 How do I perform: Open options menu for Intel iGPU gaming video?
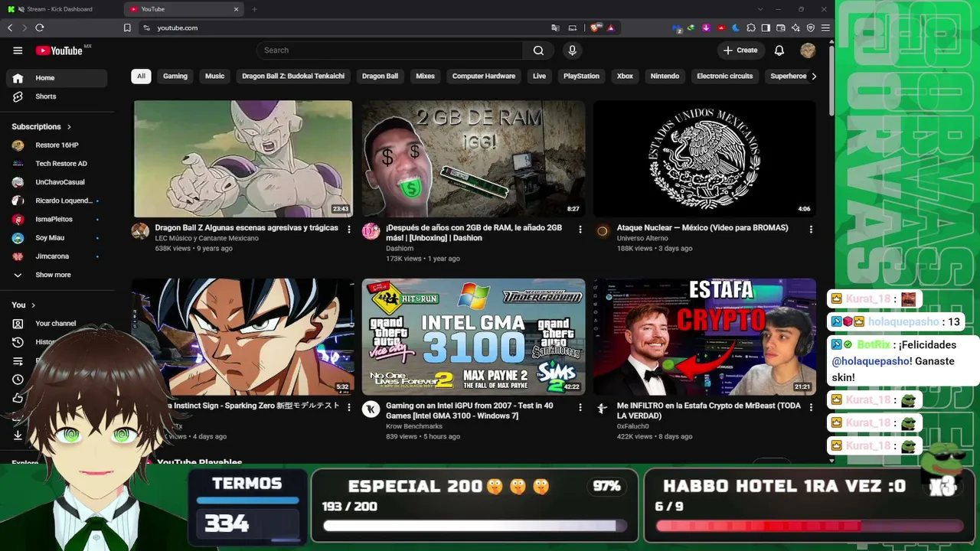pos(580,407)
